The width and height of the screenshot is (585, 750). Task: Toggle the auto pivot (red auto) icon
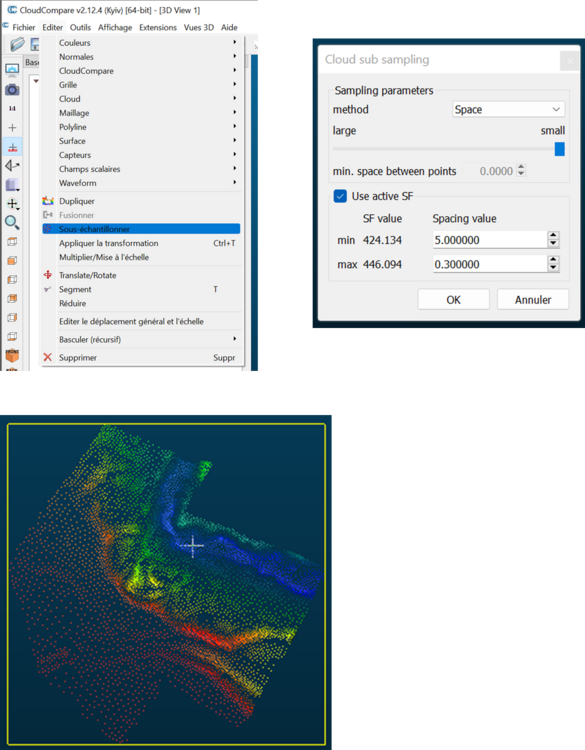(x=12, y=147)
